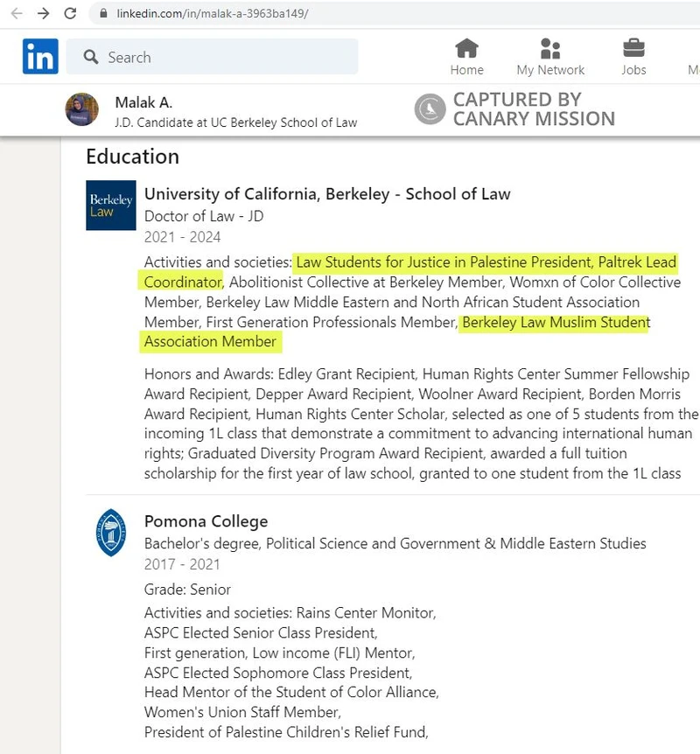Viewport: 700px width, 754px height.
Task: Click First generation, Low income (FLI) Mentor line
Action: 279,653
